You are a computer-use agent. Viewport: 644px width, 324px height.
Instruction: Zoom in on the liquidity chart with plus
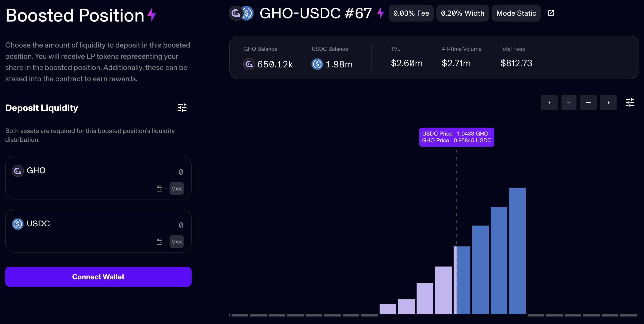coord(569,102)
